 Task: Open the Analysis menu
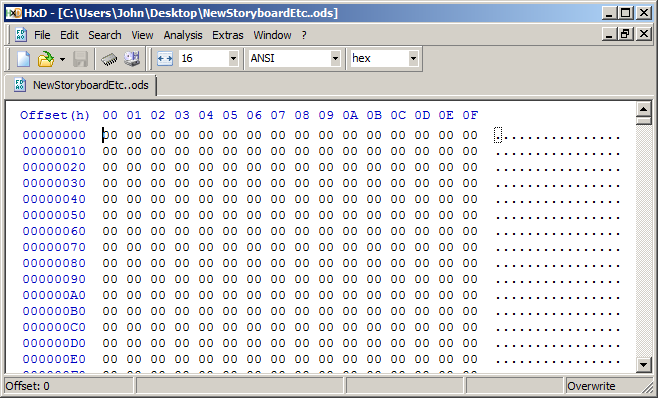[x=183, y=35]
